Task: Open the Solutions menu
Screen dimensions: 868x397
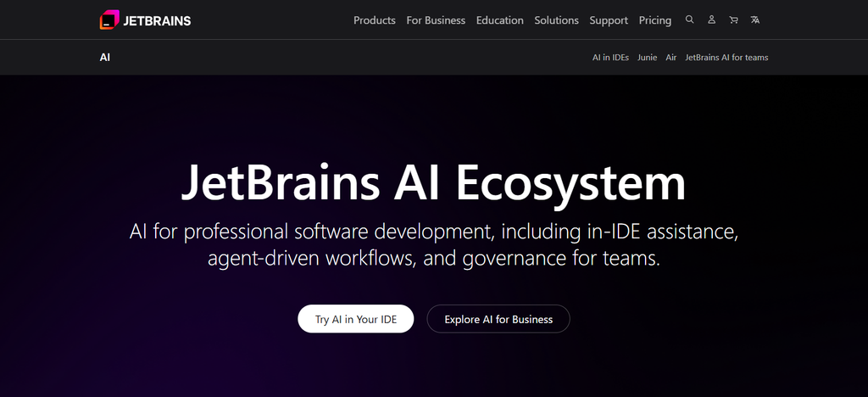Action: coord(556,20)
